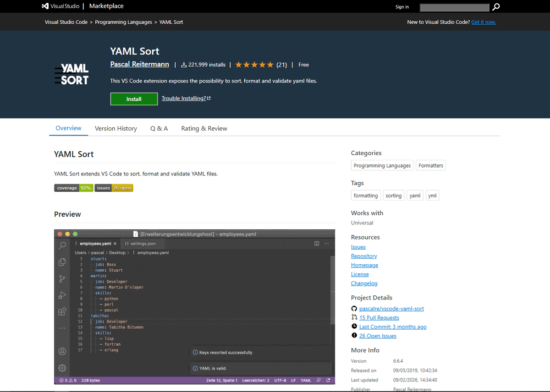Switch to the Overview tab
The height and width of the screenshot is (392, 550).
tap(68, 128)
